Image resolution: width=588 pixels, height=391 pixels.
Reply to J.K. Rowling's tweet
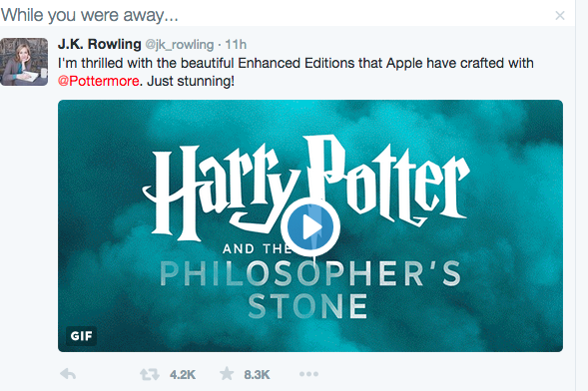pos(68,374)
